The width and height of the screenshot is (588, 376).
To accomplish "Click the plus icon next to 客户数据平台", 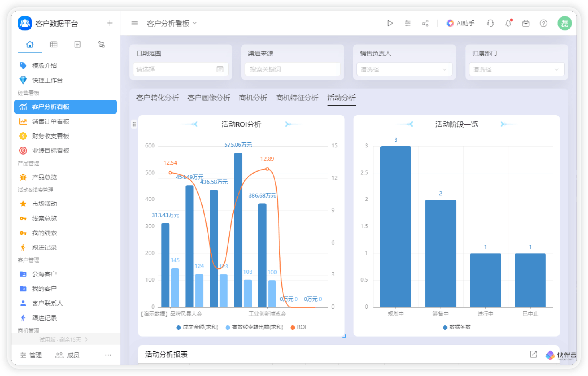I will click(x=110, y=23).
